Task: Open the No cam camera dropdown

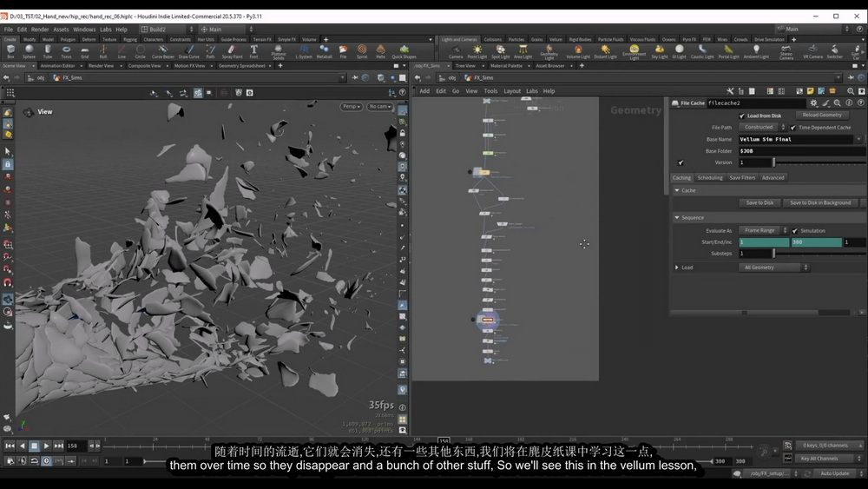Action: (x=380, y=106)
